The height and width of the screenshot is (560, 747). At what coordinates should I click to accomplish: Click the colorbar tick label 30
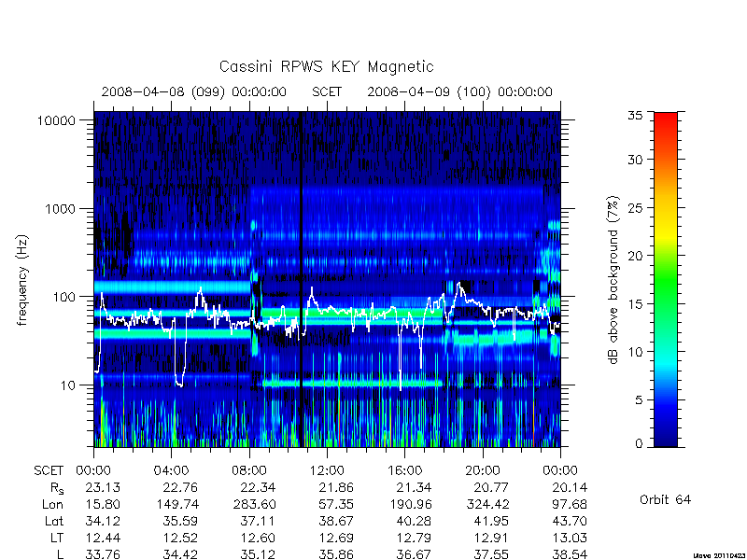(635, 159)
